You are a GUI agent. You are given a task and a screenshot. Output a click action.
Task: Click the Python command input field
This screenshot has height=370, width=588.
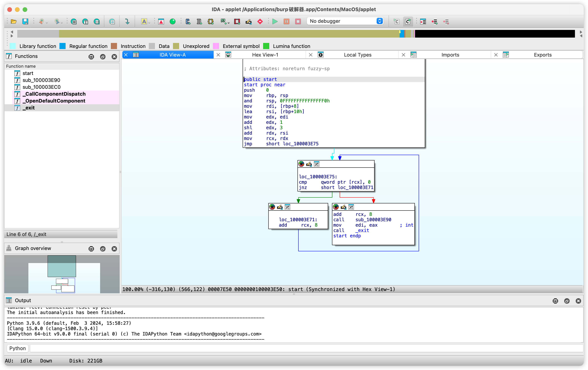(305, 348)
